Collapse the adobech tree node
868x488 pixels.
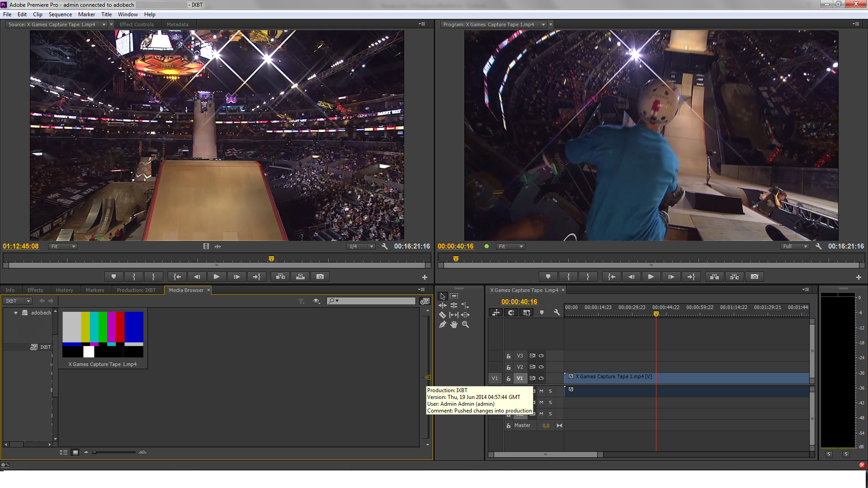point(16,313)
